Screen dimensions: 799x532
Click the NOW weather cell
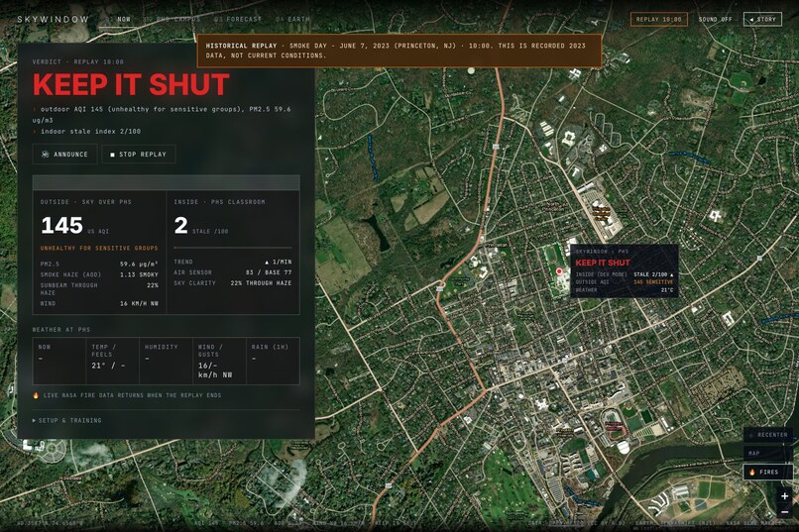point(59,361)
